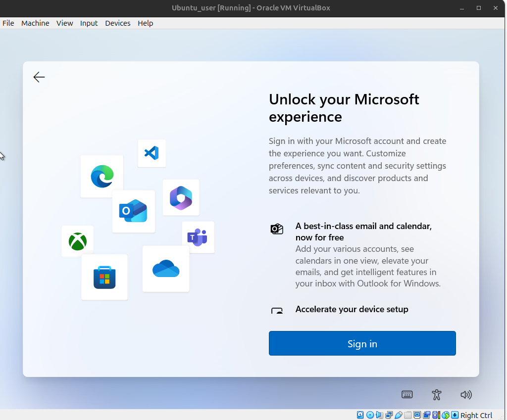Screen dimensions: 507x420
Task: Click the display monitor status icon
Action: (417, 415)
